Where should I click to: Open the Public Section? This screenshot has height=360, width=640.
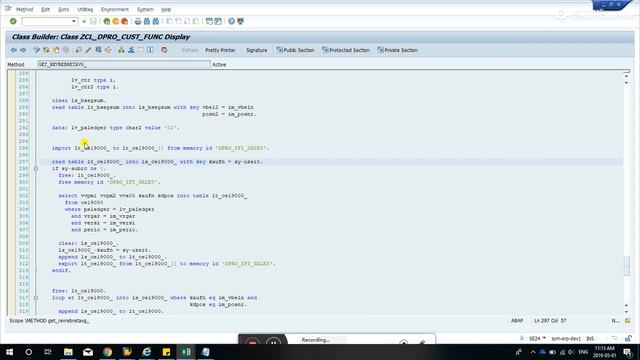tap(296, 50)
